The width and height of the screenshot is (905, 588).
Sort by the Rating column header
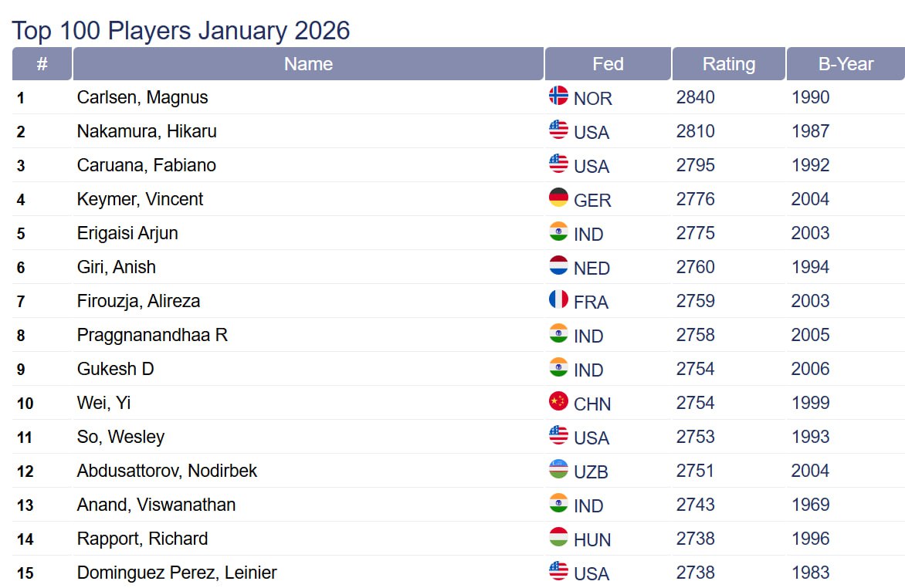pos(728,64)
